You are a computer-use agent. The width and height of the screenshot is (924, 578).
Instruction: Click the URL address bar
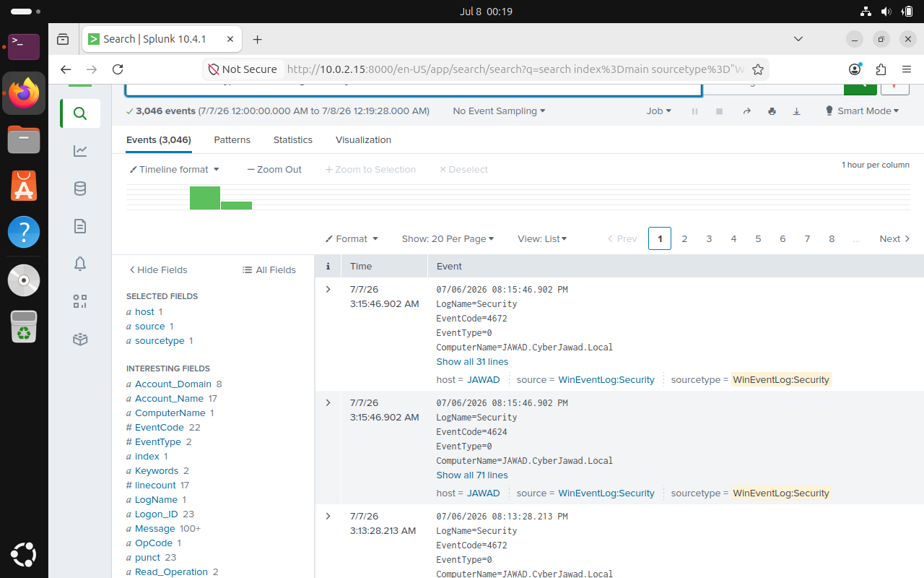pos(515,69)
